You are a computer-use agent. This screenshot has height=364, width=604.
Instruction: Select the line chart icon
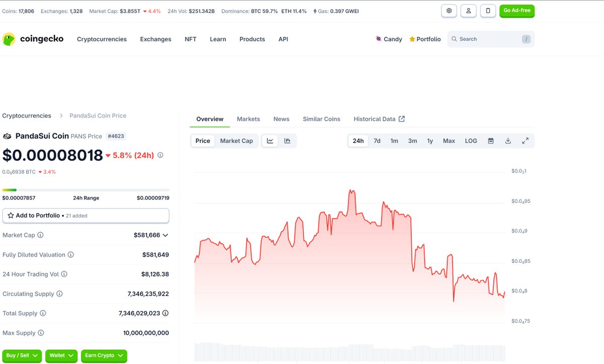pos(270,141)
